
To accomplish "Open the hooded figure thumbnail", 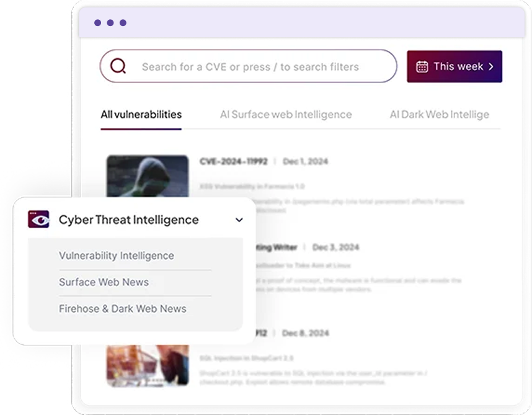I will pos(148,176).
